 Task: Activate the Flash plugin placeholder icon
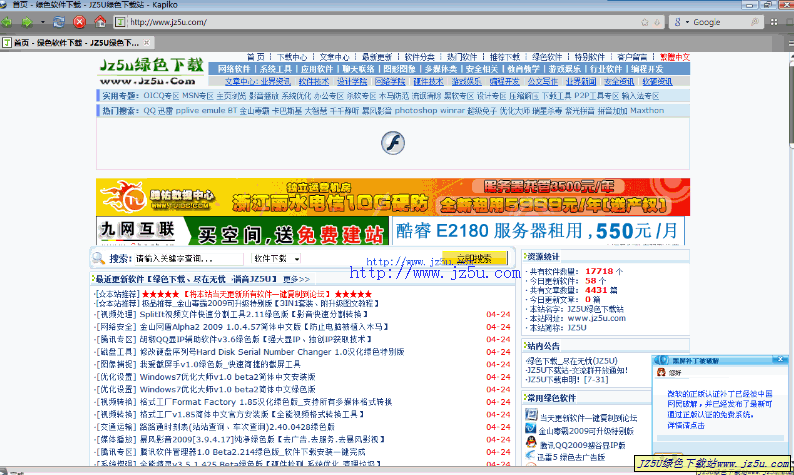[393, 143]
